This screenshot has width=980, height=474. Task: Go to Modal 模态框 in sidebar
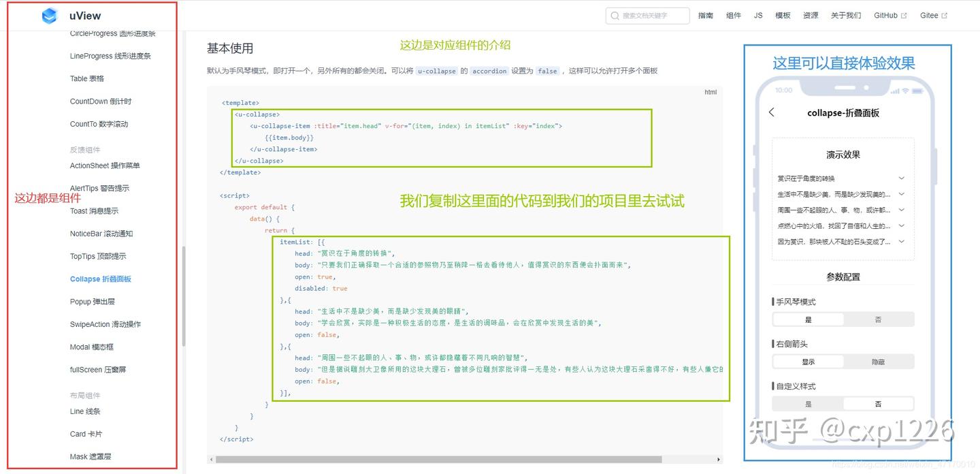coord(91,347)
